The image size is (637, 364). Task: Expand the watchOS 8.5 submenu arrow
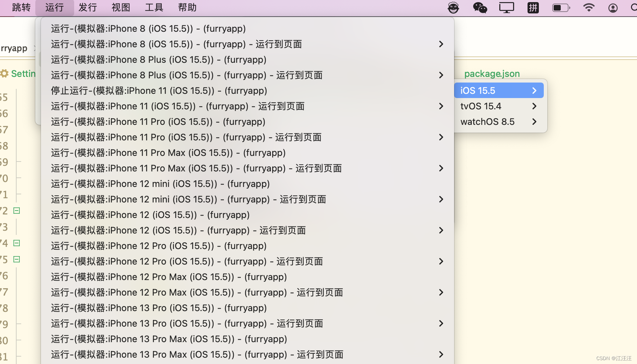534,122
